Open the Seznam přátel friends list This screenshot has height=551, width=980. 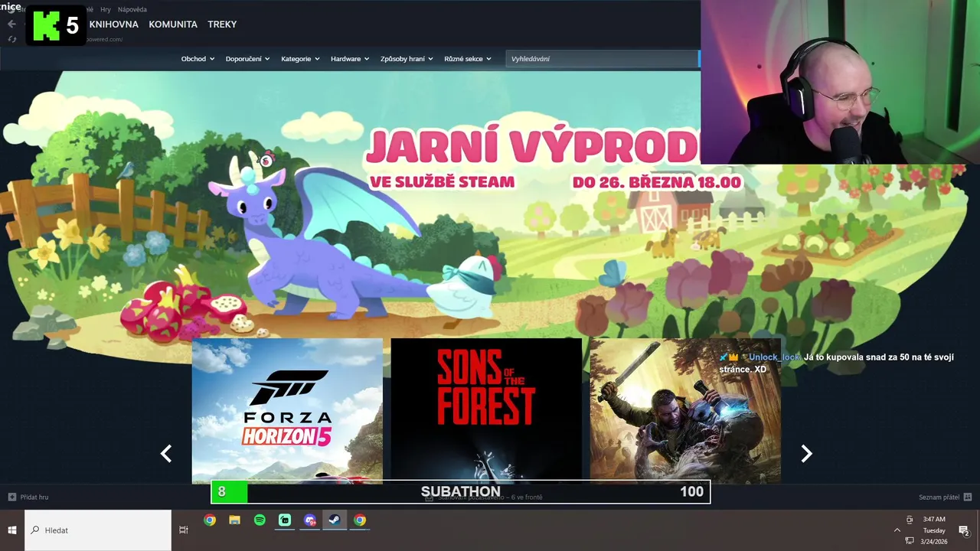click(x=945, y=497)
